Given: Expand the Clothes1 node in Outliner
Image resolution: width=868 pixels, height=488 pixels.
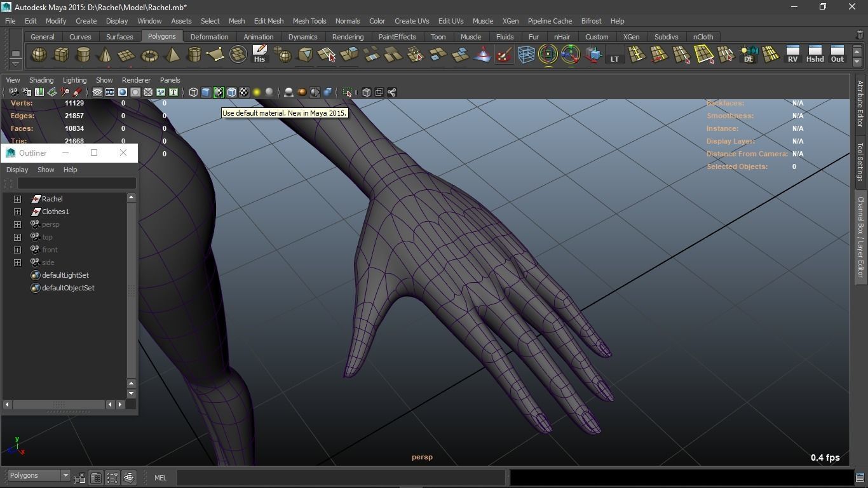Looking at the screenshot, I should pyautogui.click(x=17, y=212).
